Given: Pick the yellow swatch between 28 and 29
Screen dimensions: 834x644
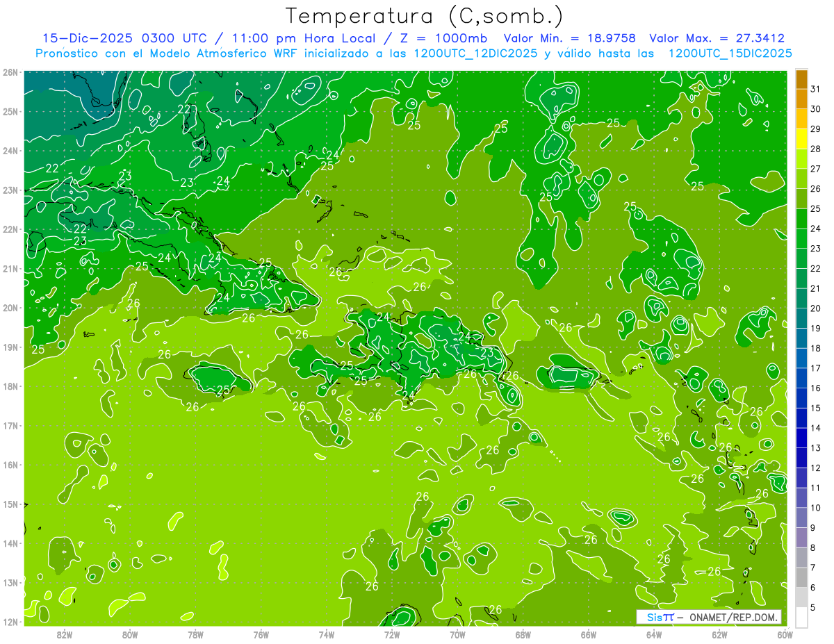Looking at the screenshot, I should click(801, 139).
